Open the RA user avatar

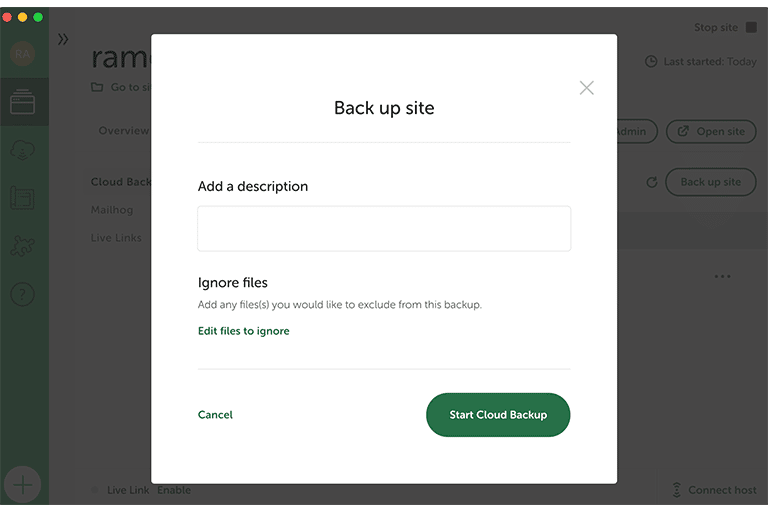coord(23,54)
